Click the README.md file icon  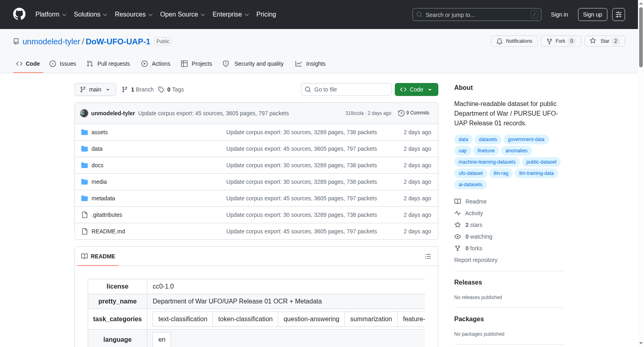click(x=85, y=231)
